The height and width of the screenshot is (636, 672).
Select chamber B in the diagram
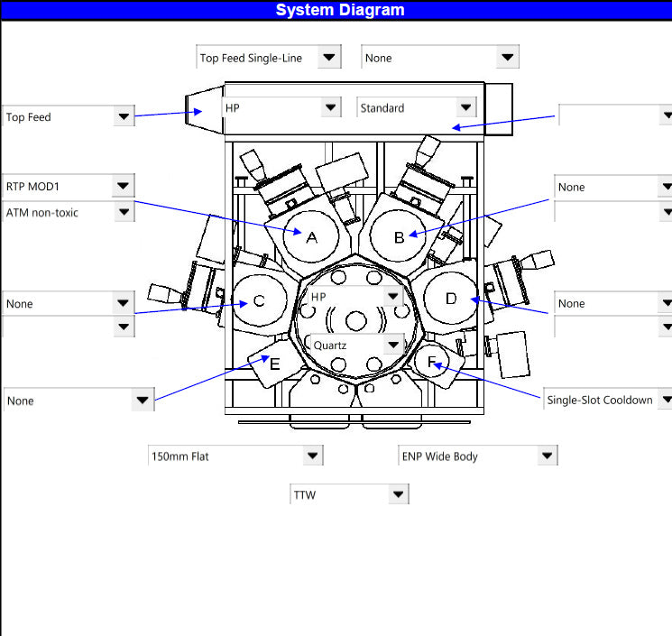coord(399,236)
